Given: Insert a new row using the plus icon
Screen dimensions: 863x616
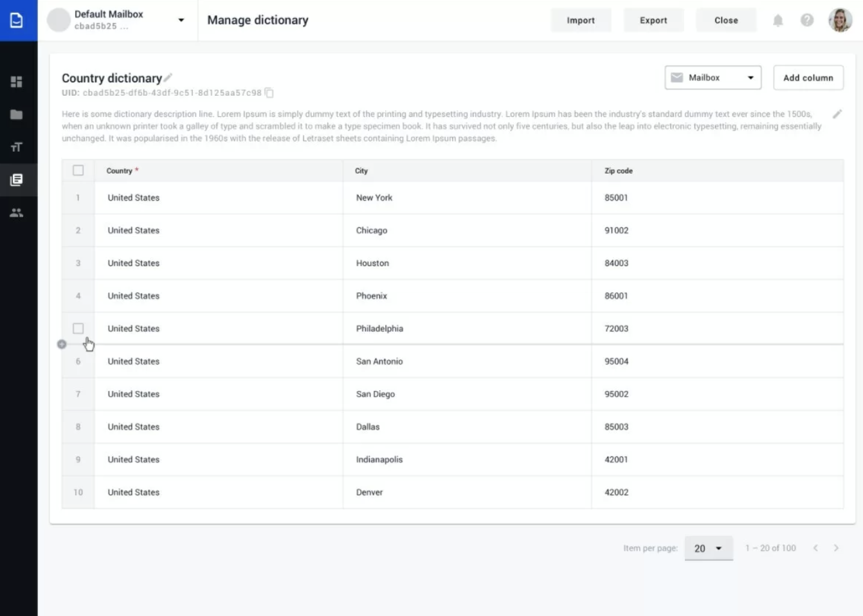Looking at the screenshot, I should [x=62, y=344].
